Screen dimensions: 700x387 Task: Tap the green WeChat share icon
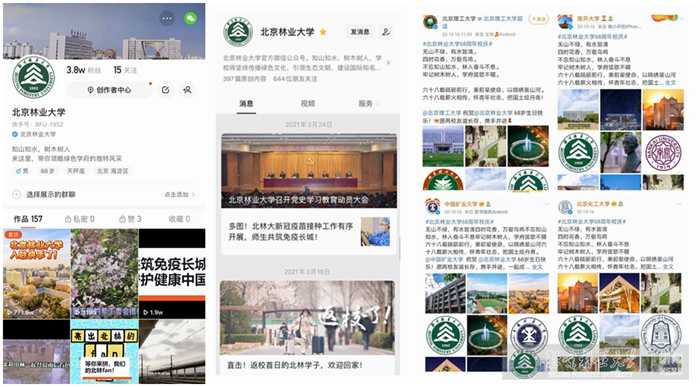(191, 18)
